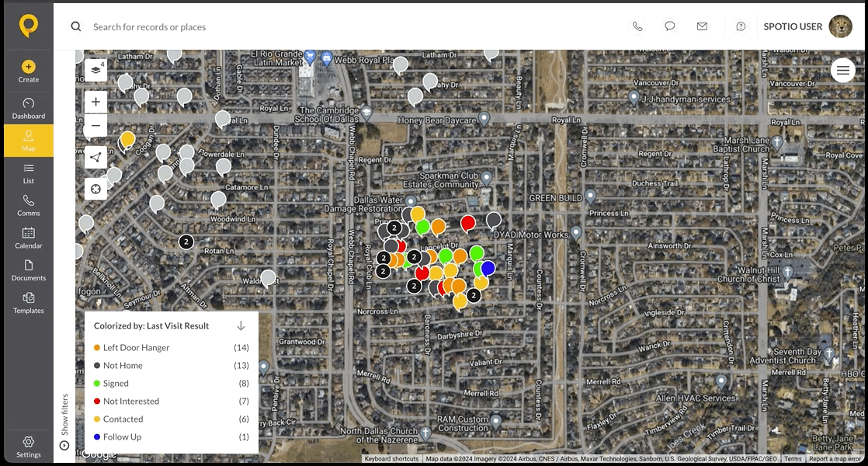The width and height of the screenshot is (868, 466).
Task: Click Sparkman Club Estates Community marker
Action: (487, 178)
